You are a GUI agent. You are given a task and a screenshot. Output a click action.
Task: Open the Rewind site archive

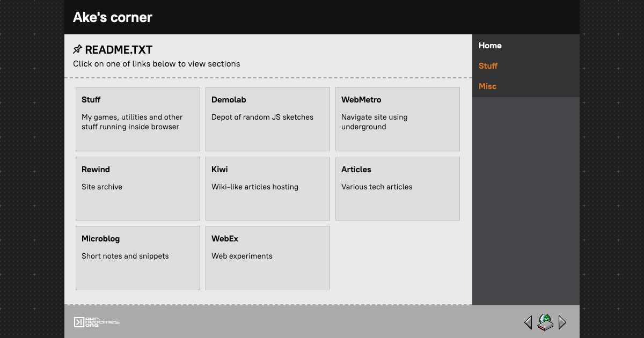click(137, 188)
